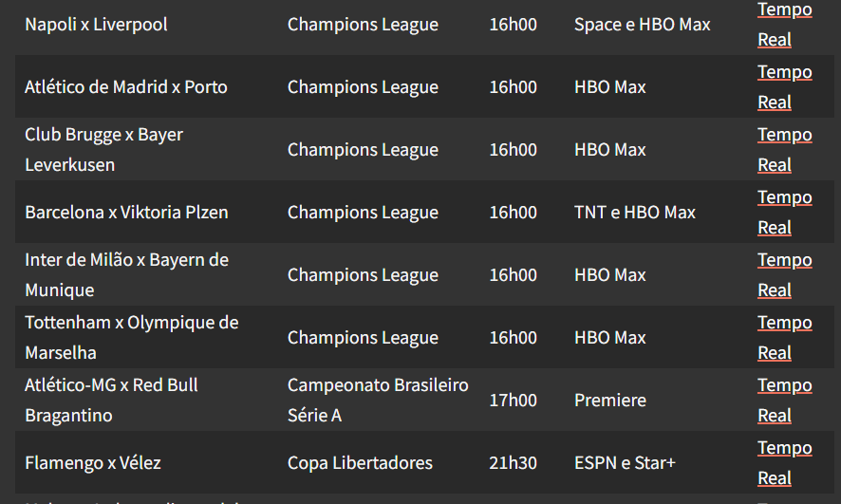841x504 pixels.
Task: Click the ESPN e Star+ channel text
Action: point(625,463)
